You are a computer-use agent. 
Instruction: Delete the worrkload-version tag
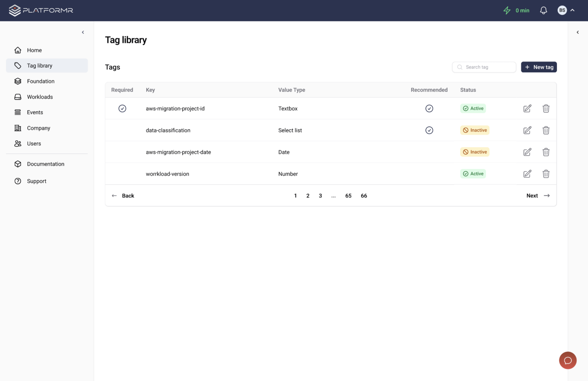tap(546, 174)
